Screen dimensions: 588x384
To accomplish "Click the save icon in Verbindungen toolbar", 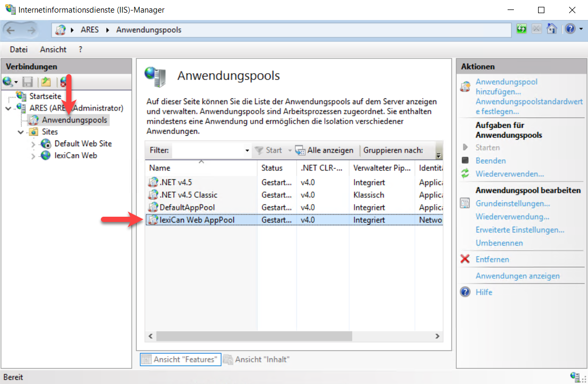I will coord(28,82).
